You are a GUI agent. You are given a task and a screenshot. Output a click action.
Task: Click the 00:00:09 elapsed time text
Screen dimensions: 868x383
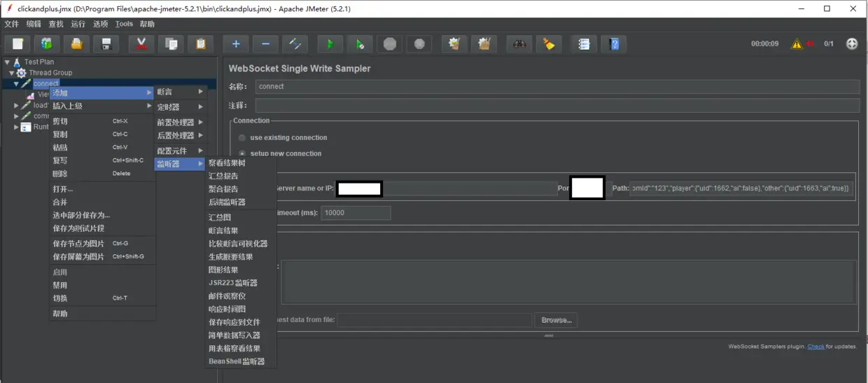pos(764,43)
